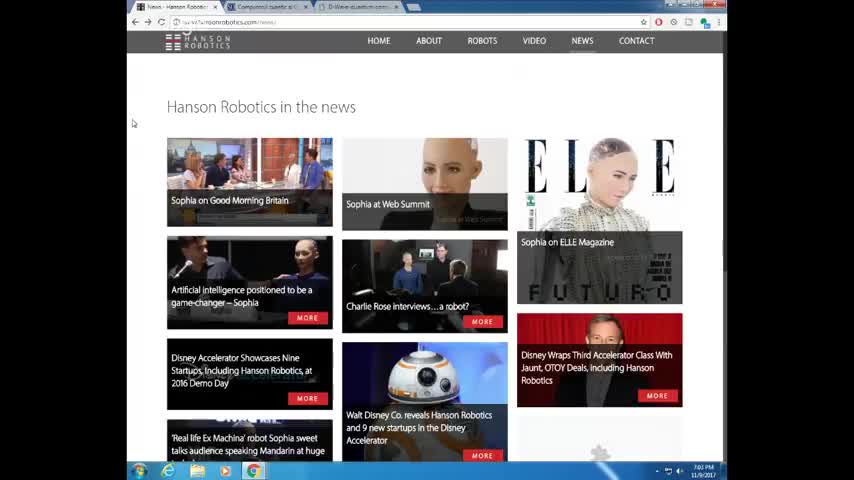Click the green extension icon in toolbar

(705, 23)
